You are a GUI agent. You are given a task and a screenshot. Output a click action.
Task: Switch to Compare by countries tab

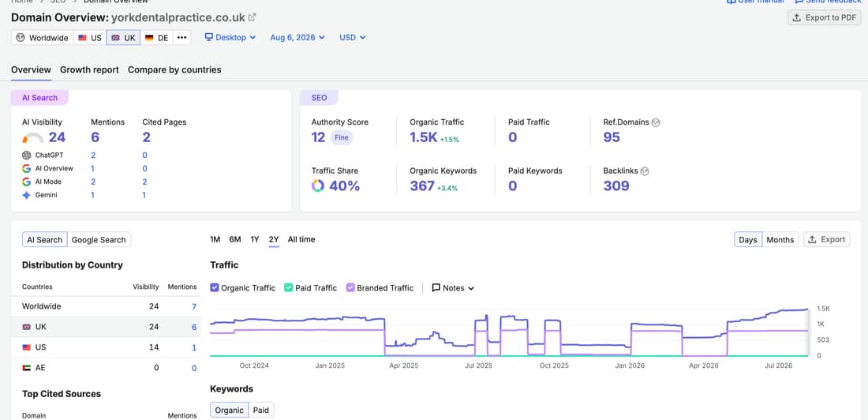(174, 69)
